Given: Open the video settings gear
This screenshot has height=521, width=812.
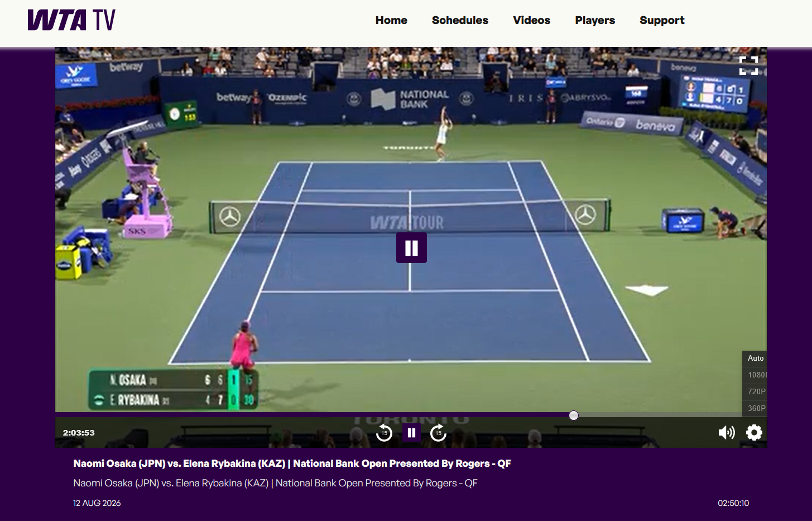Looking at the screenshot, I should pyautogui.click(x=754, y=433).
